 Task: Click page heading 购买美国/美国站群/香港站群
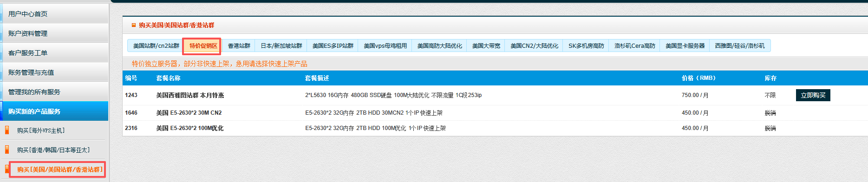(176, 25)
